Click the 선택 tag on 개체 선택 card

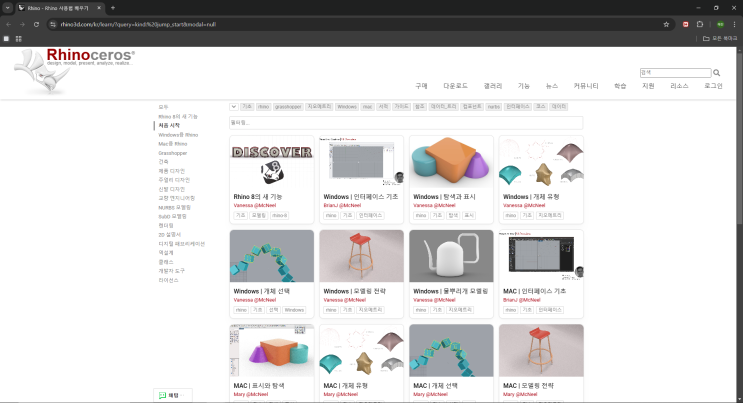click(273, 310)
